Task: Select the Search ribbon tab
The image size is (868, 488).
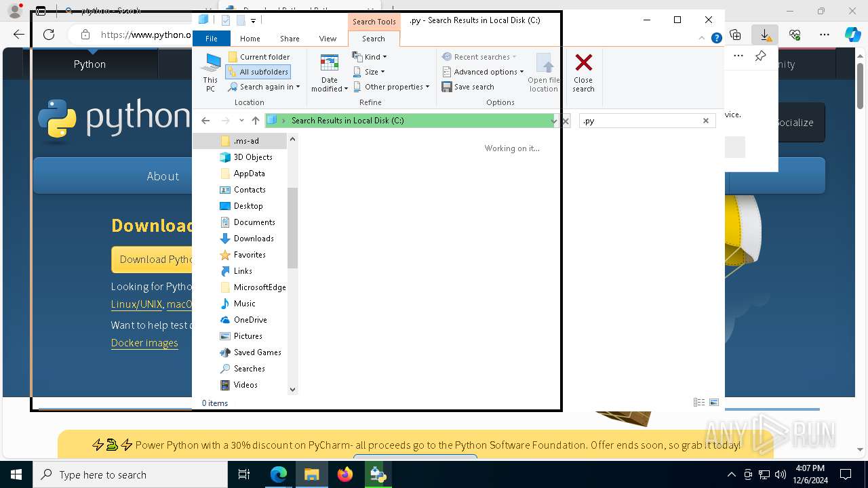Action: coord(374,39)
